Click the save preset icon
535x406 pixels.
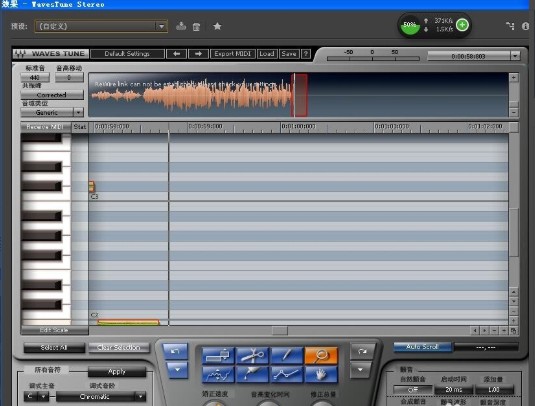(181, 26)
